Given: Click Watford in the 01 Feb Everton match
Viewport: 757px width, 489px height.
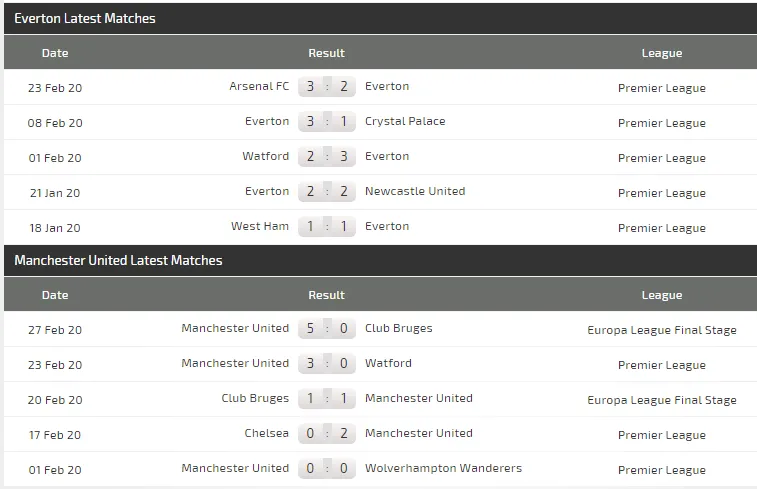Looking at the screenshot, I should [265, 157].
